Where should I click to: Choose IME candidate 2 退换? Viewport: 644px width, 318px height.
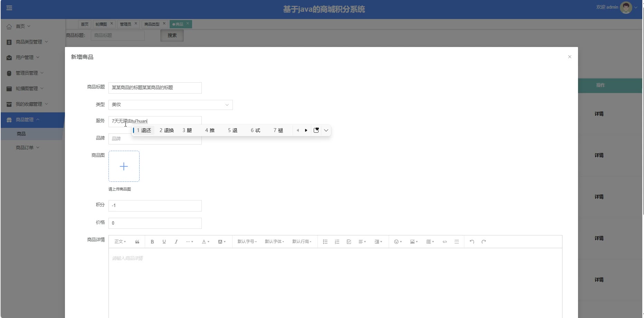(167, 130)
